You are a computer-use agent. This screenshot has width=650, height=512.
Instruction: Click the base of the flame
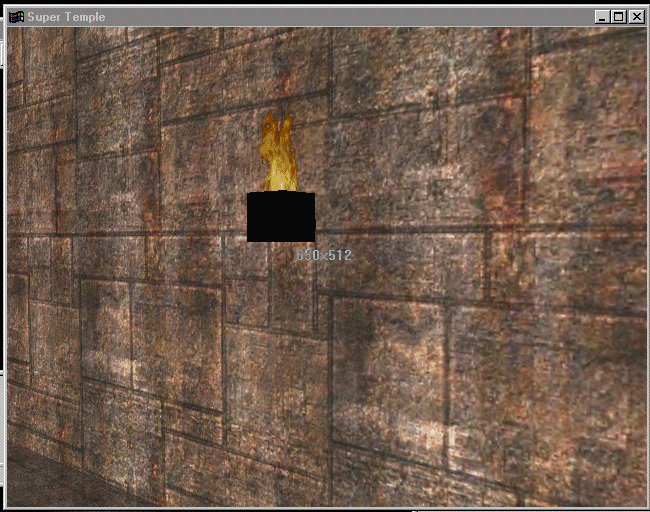coord(280,187)
